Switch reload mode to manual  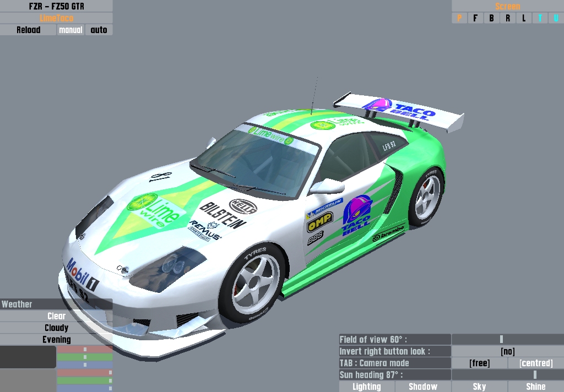70,30
